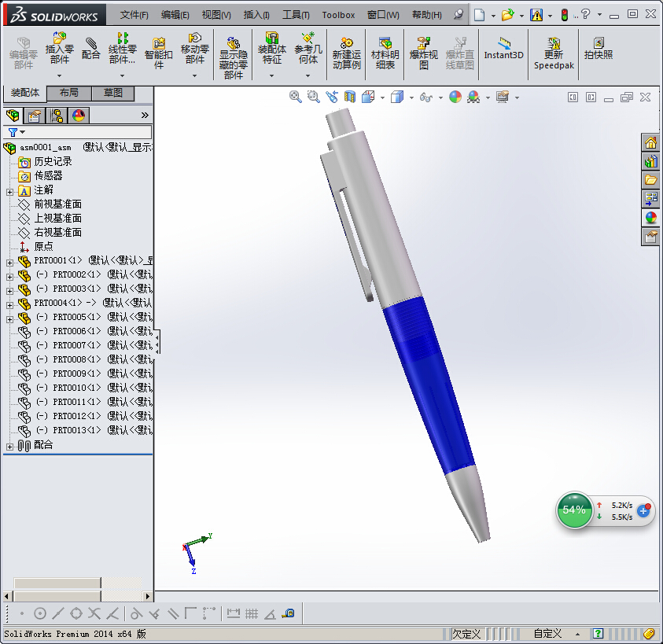Click the Open folder icon
The height and width of the screenshot is (644, 663).
507,15
